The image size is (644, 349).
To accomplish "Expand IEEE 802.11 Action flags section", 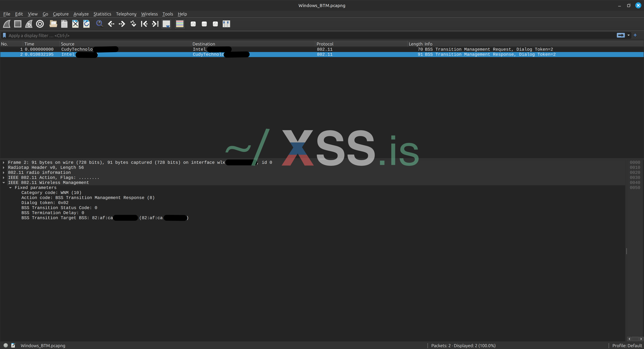I will pyautogui.click(x=4, y=178).
